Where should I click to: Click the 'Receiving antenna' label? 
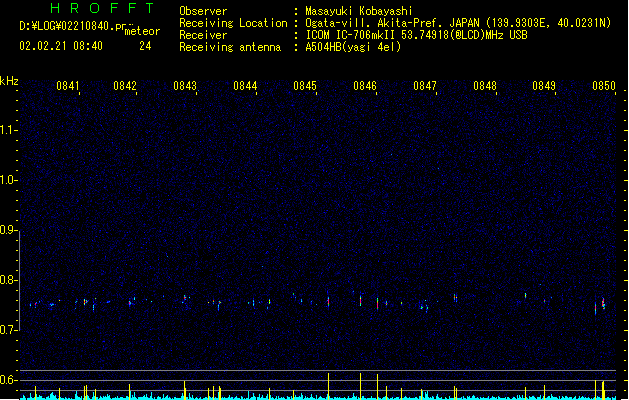tap(230, 47)
